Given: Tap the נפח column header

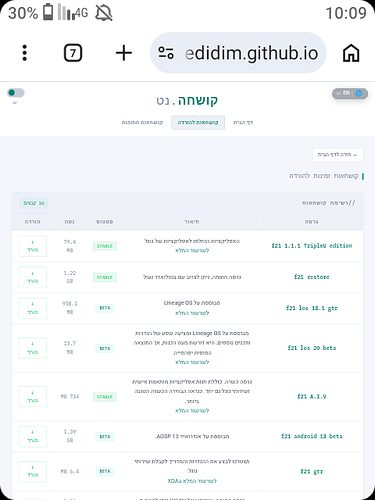Looking at the screenshot, I should [69, 222].
